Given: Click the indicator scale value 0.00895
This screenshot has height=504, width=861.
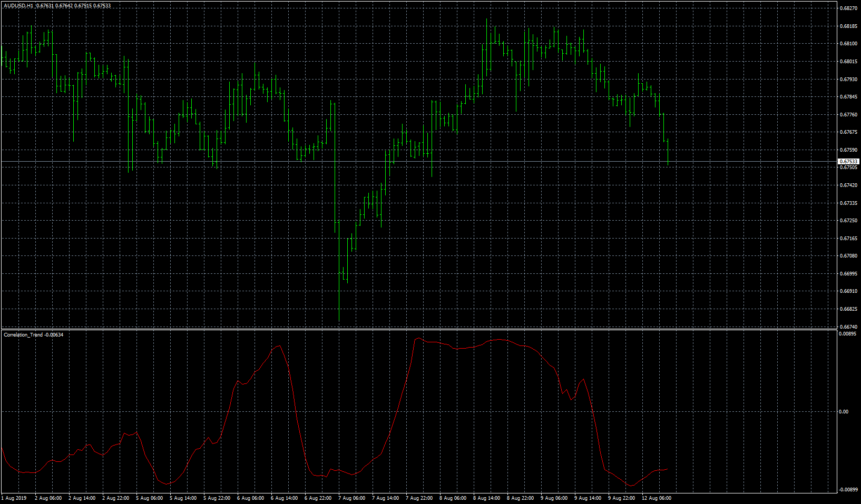Looking at the screenshot, I should pos(848,334).
